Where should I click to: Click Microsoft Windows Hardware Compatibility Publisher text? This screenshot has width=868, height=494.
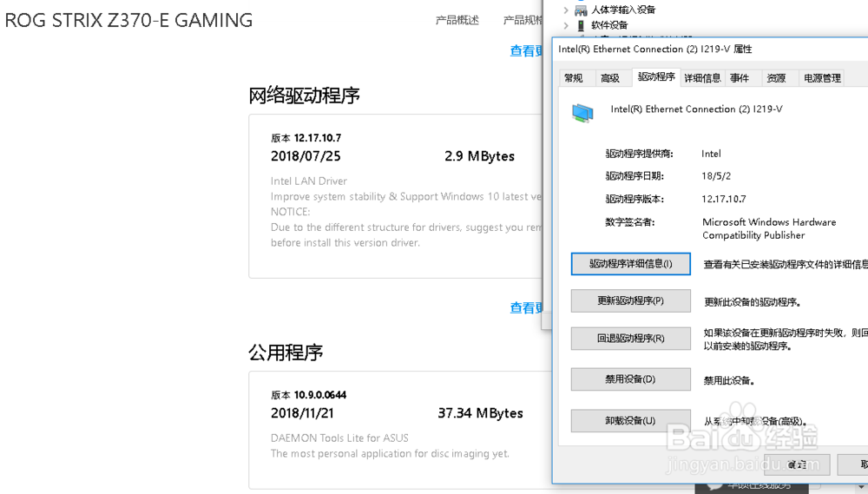(769, 228)
